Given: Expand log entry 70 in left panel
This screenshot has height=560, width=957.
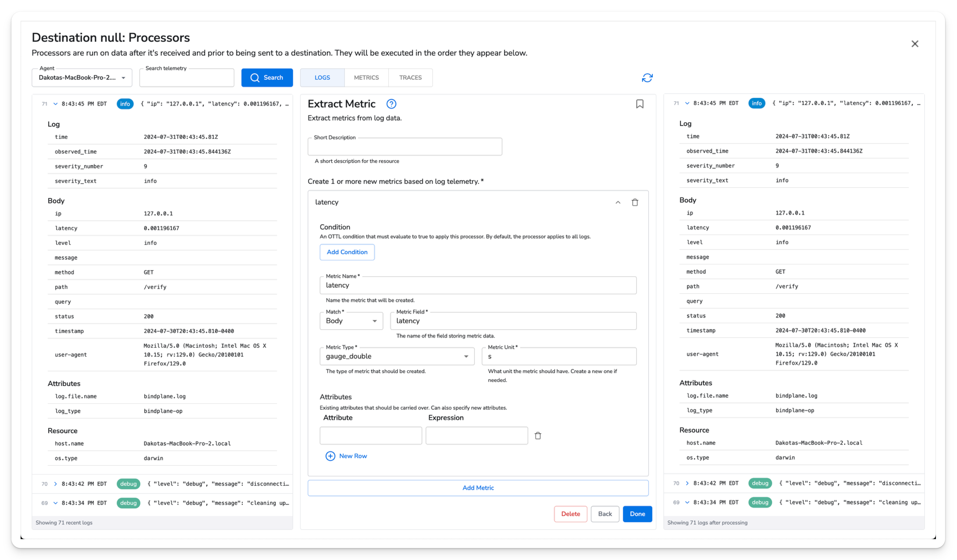Looking at the screenshot, I should click(55, 484).
